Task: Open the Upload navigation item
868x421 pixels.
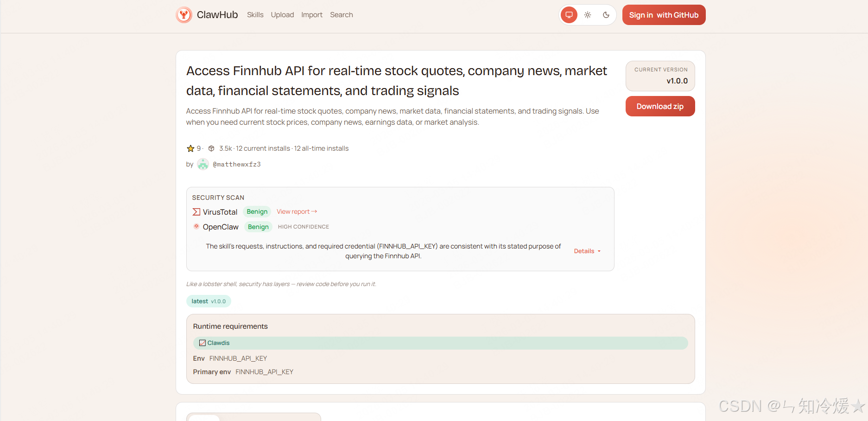Action: [282, 15]
